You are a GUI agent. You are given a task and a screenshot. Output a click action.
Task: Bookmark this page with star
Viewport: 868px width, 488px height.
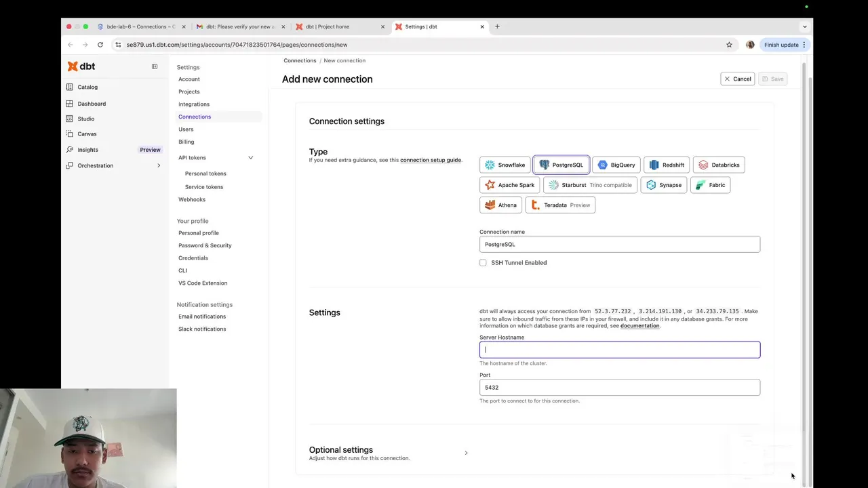click(x=730, y=45)
